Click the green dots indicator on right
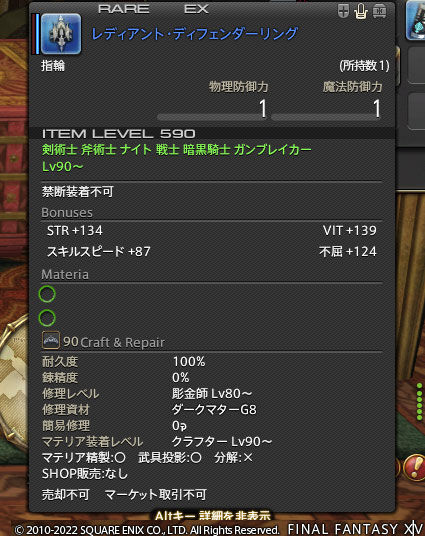425x536 pixels. pos(420,402)
